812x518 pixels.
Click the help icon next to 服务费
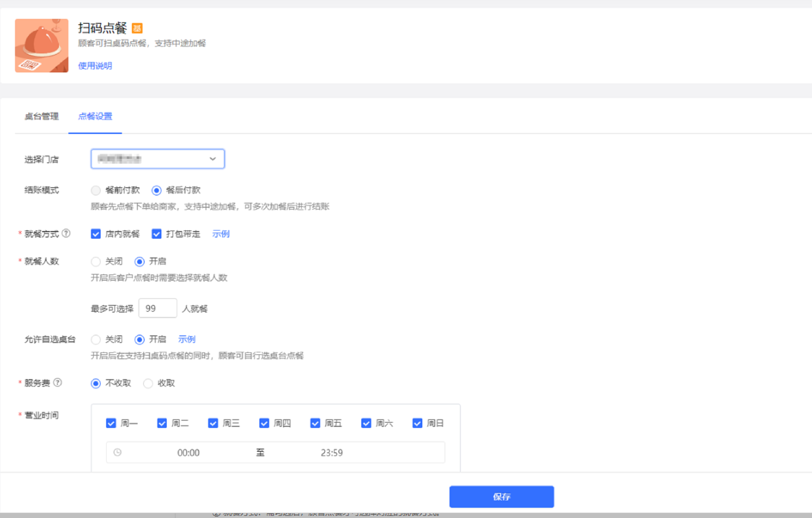58,382
